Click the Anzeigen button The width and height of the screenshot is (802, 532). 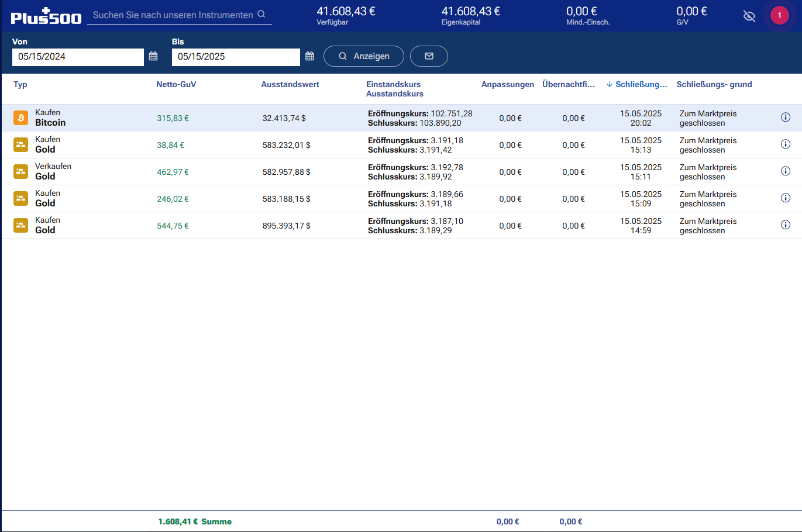point(364,56)
